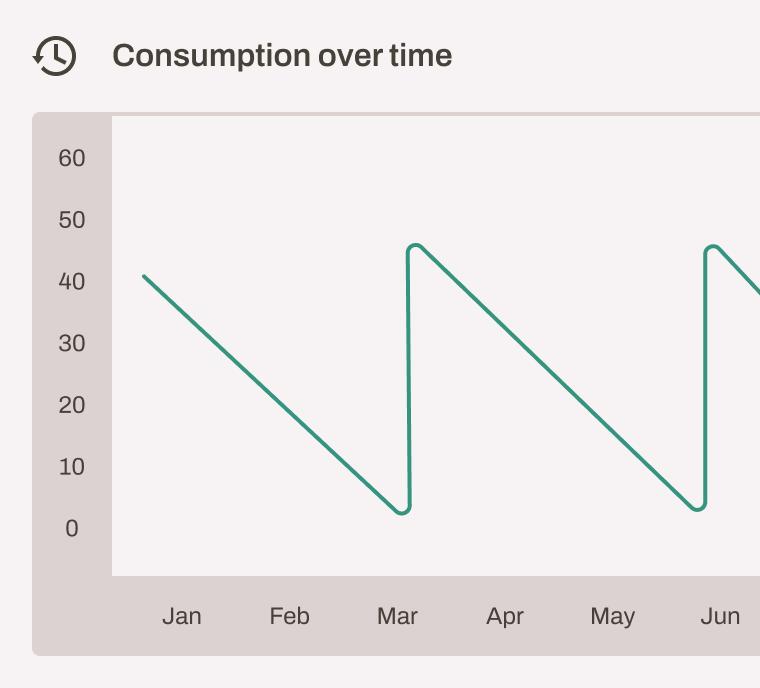Click the line's low point before June

[x=699, y=508]
